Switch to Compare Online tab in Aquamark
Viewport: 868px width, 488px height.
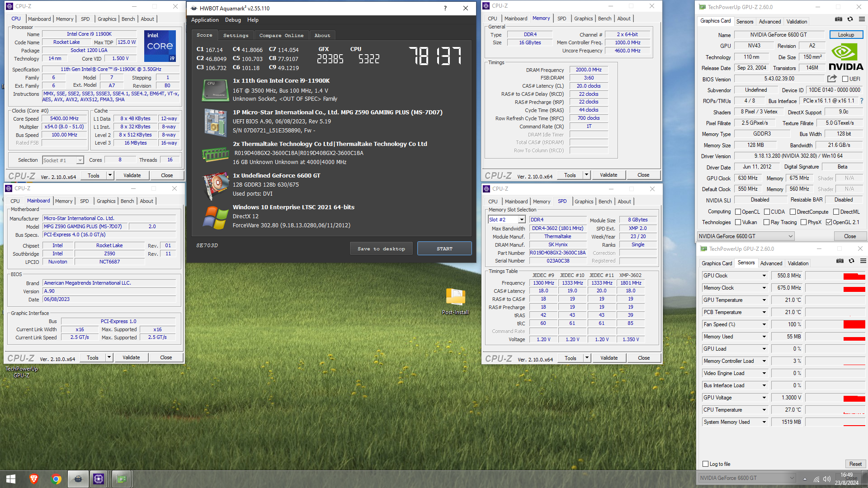click(281, 35)
